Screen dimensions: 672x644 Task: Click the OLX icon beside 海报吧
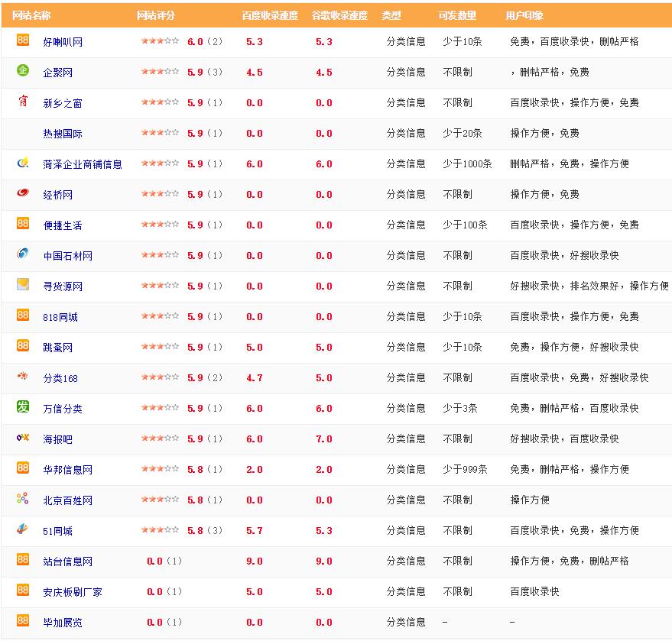point(23,437)
